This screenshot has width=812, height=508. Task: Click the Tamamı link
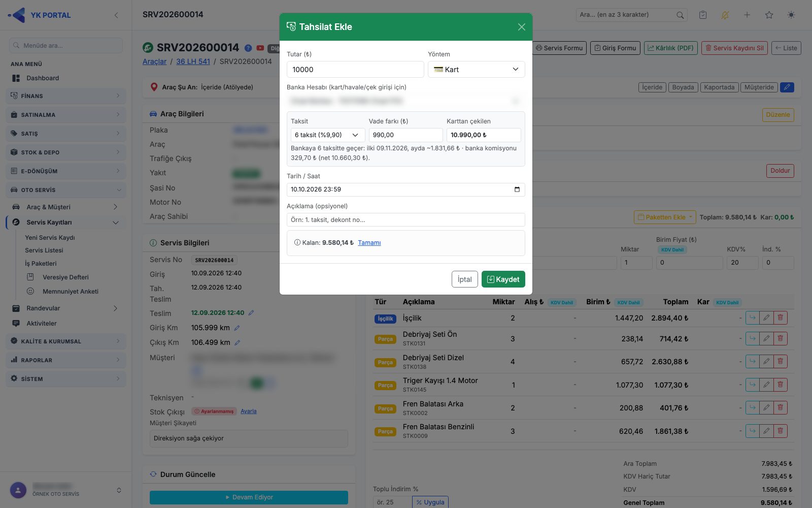tap(369, 243)
